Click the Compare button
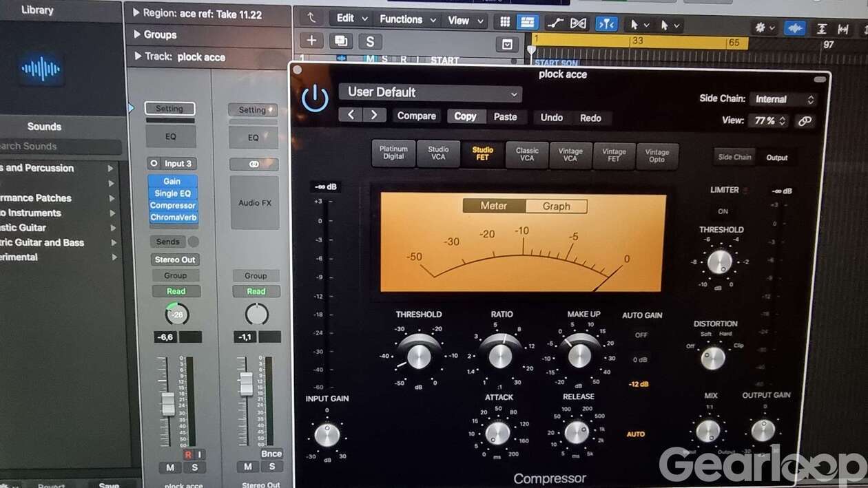 coord(416,116)
